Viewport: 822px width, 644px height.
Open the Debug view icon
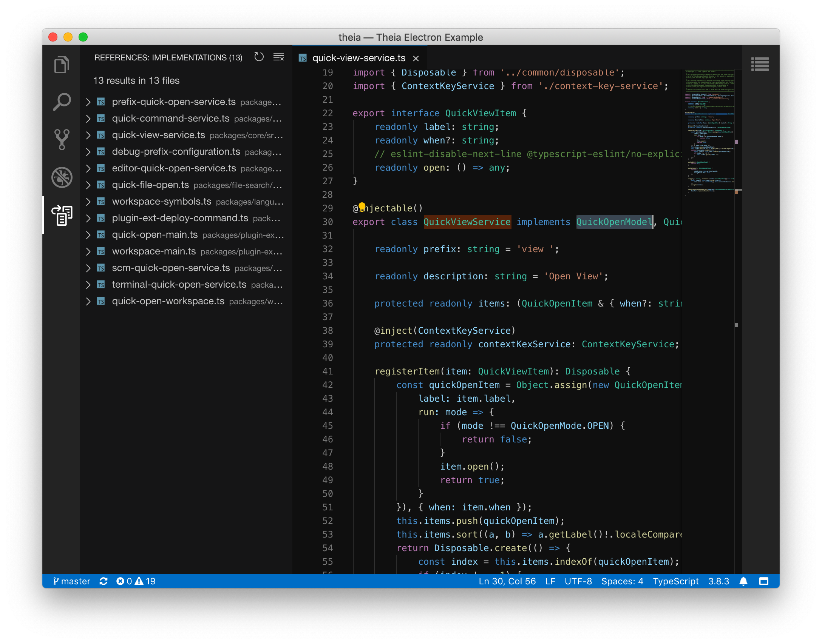[x=62, y=177]
